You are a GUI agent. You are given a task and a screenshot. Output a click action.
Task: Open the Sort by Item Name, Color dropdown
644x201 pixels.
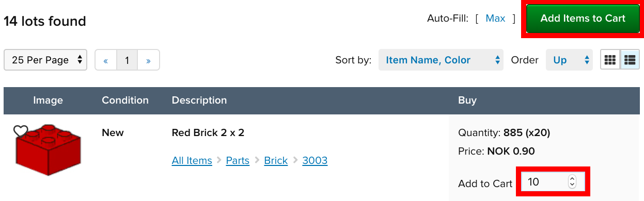coord(441,60)
